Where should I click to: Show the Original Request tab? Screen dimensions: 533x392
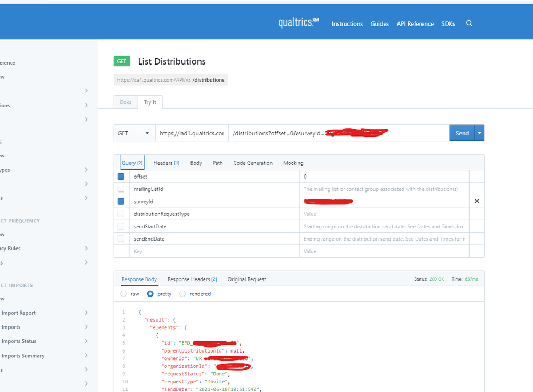coord(247,279)
